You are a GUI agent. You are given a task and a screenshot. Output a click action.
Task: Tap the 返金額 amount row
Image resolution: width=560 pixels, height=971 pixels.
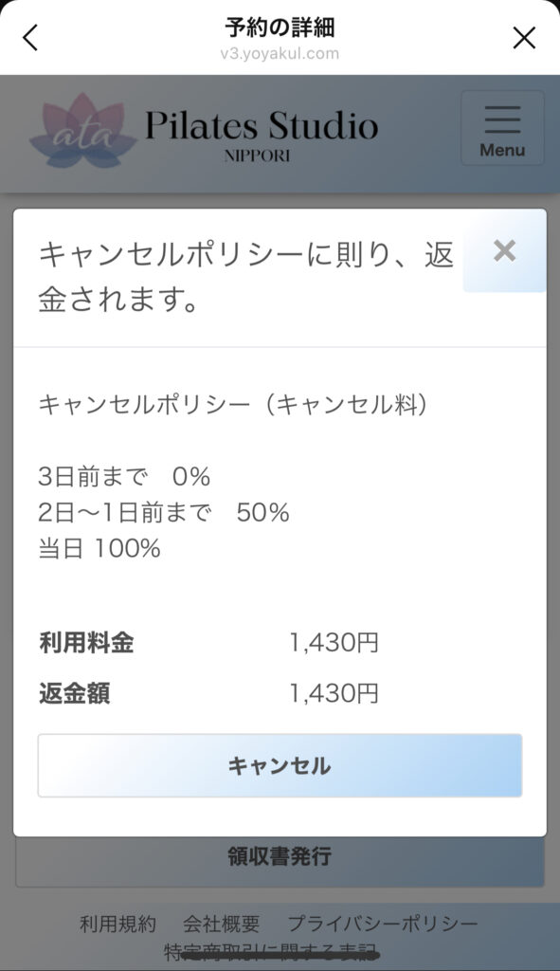[208, 694]
